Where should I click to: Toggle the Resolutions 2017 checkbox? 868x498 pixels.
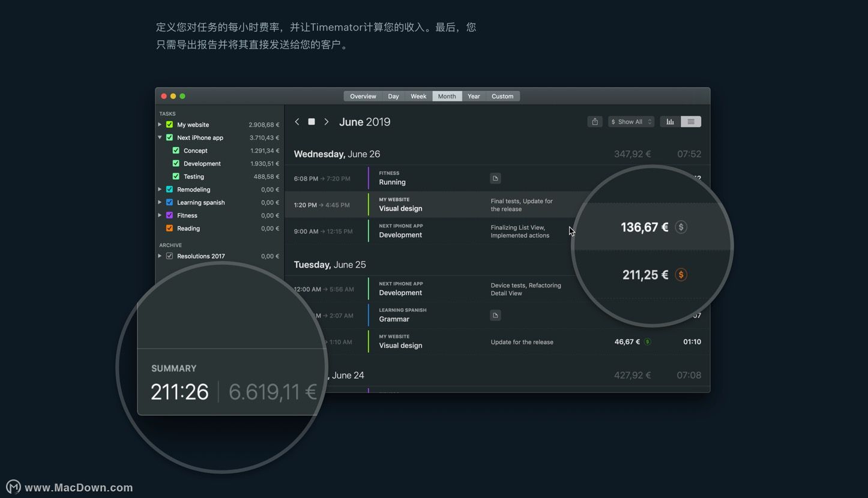tap(169, 256)
